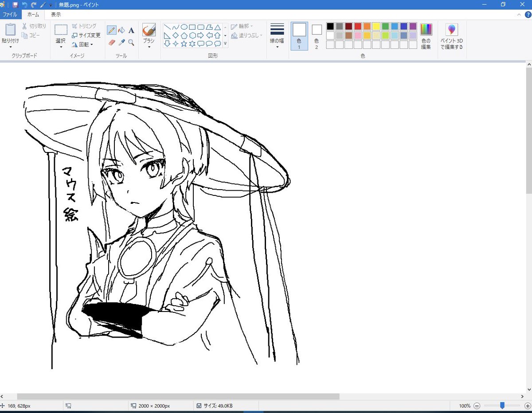Image resolution: width=532 pixels, height=413 pixels.
Task: Move the shapes gallery down one row
Action: (x=225, y=35)
